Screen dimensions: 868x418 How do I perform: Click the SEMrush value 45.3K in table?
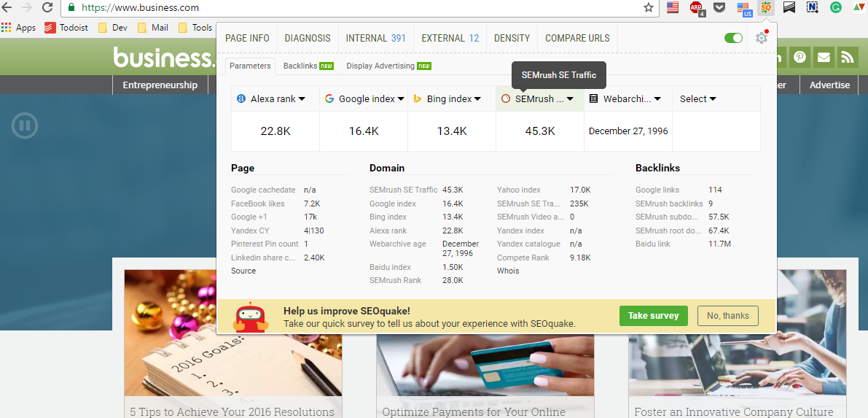pyautogui.click(x=540, y=131)
